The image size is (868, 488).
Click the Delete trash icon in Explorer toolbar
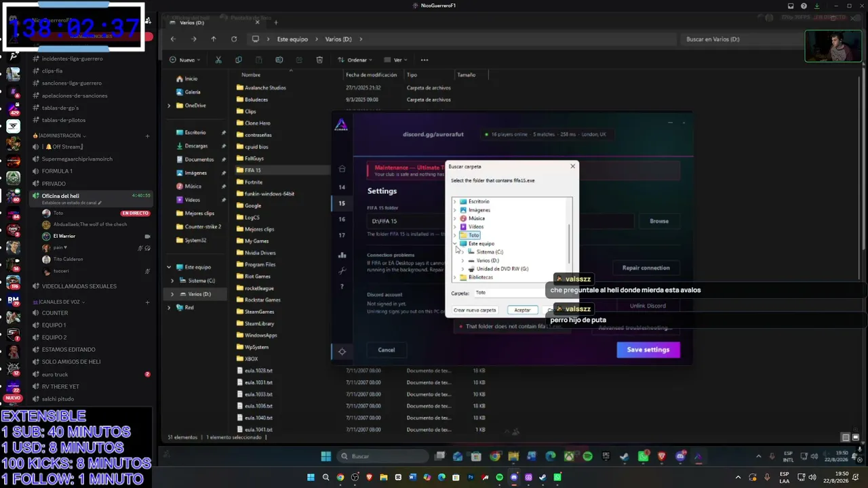pos(319,60)
